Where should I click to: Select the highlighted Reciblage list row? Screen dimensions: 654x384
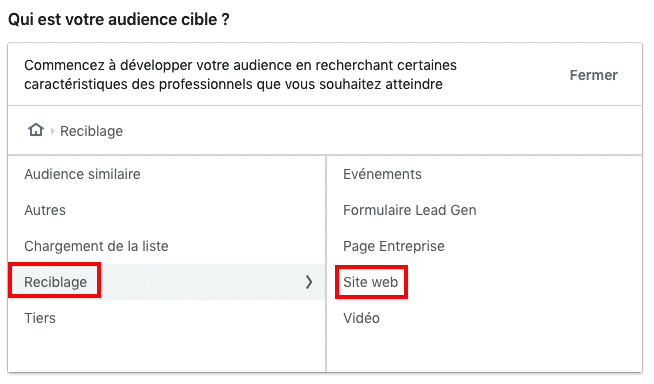tap(166, 282)
